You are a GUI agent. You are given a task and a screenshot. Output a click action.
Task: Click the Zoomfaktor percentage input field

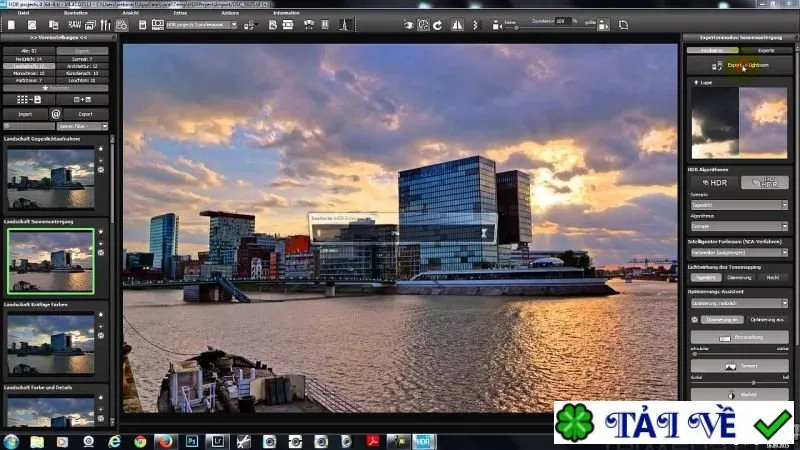[563, 21]
